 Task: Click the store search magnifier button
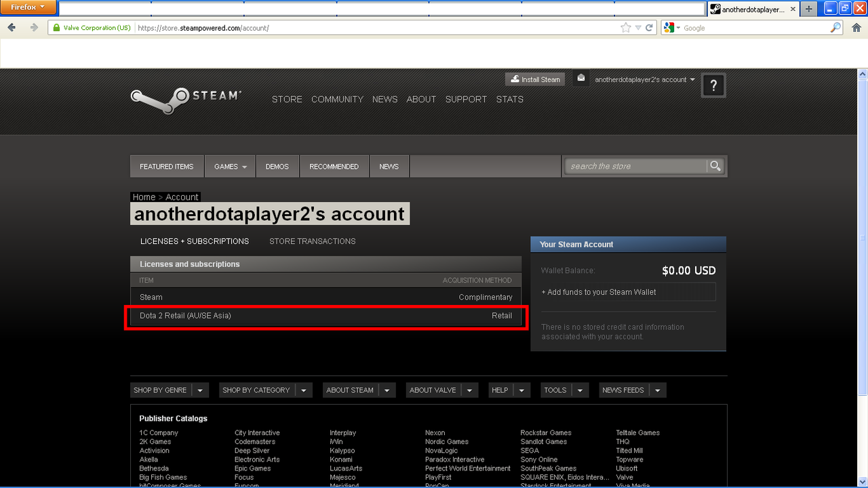click(x=715, y=166)
